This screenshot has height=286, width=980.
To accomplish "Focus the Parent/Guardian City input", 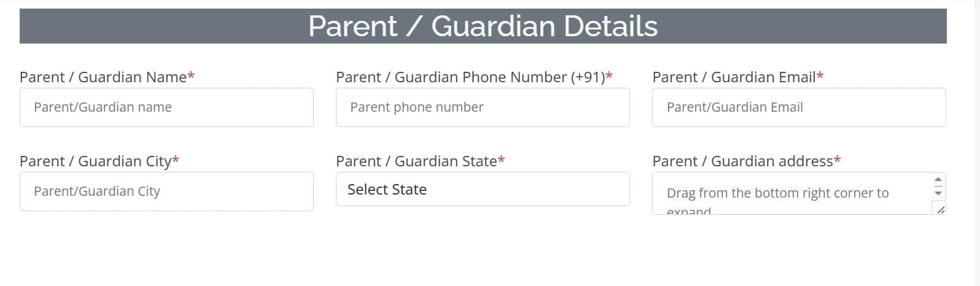I will 166,191.
